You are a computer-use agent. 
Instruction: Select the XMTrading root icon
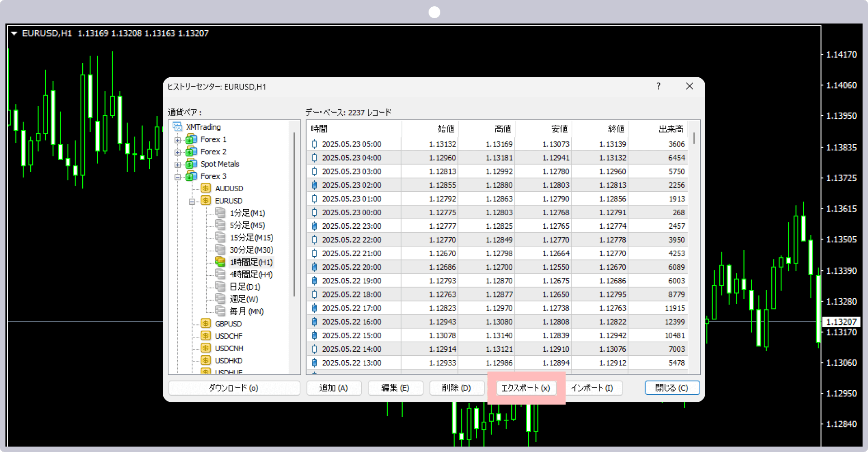pyautogui.click(x=178, y=127)
